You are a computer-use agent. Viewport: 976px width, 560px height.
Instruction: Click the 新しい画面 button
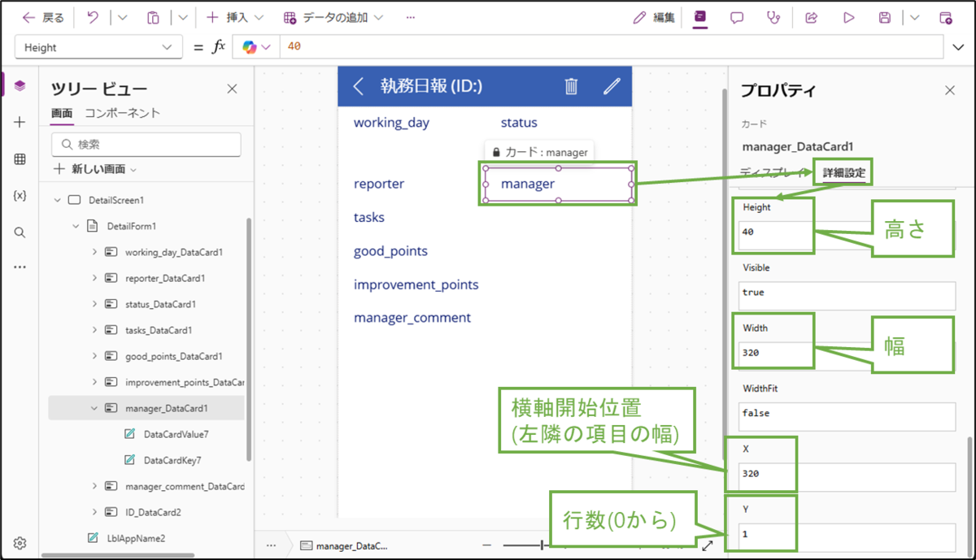[94, 169]
